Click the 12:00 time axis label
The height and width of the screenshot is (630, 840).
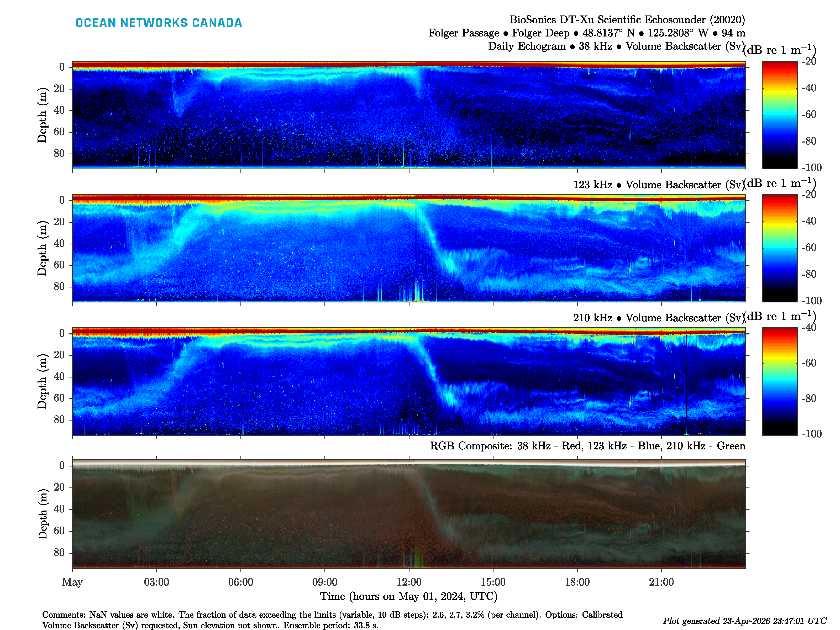(x=409, y=582)
